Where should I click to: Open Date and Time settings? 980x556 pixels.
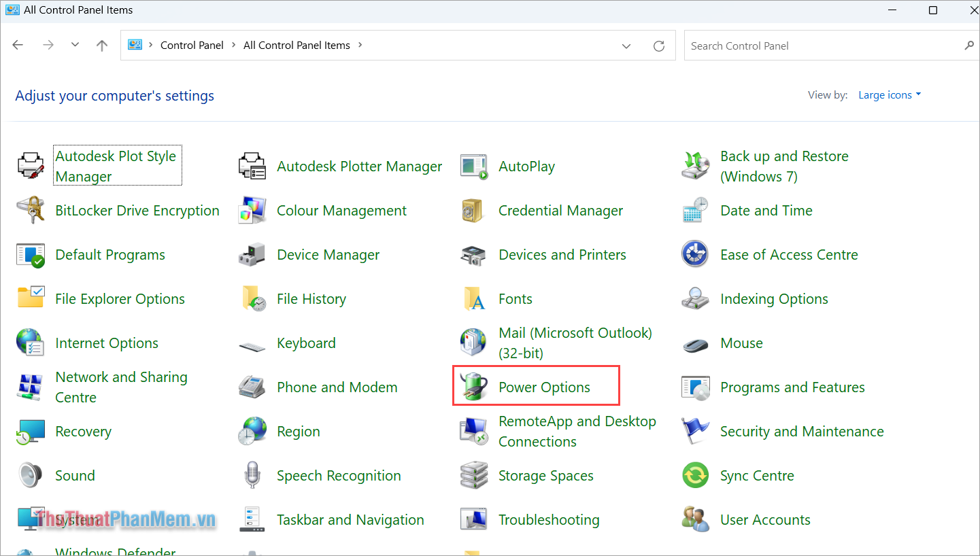coord(766,210)
